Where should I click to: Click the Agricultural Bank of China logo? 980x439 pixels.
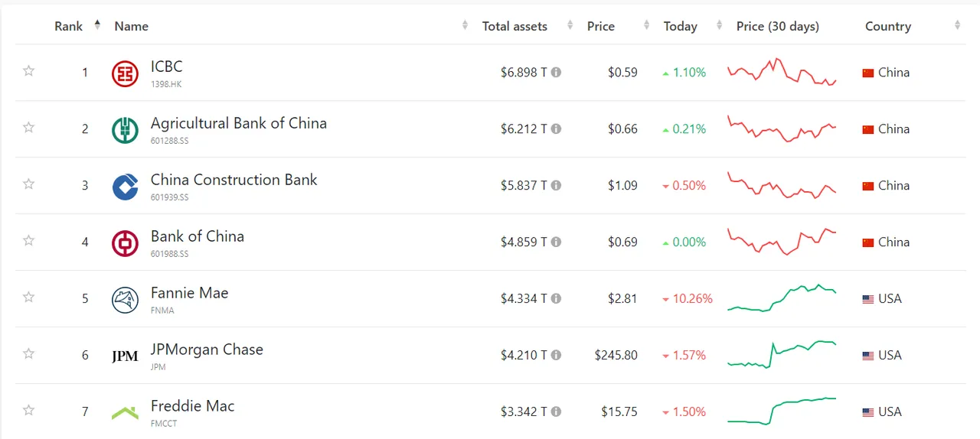(x=125, y=130)
